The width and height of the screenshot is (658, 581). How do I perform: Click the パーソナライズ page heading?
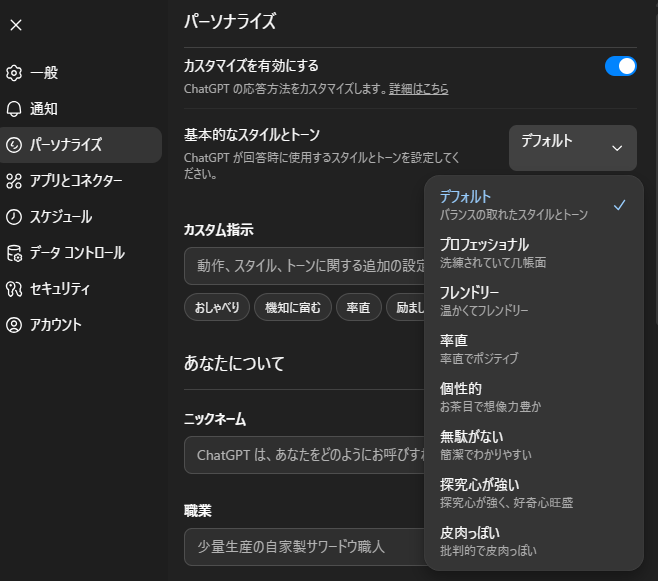pyautogui.click(x=230, y=21)
